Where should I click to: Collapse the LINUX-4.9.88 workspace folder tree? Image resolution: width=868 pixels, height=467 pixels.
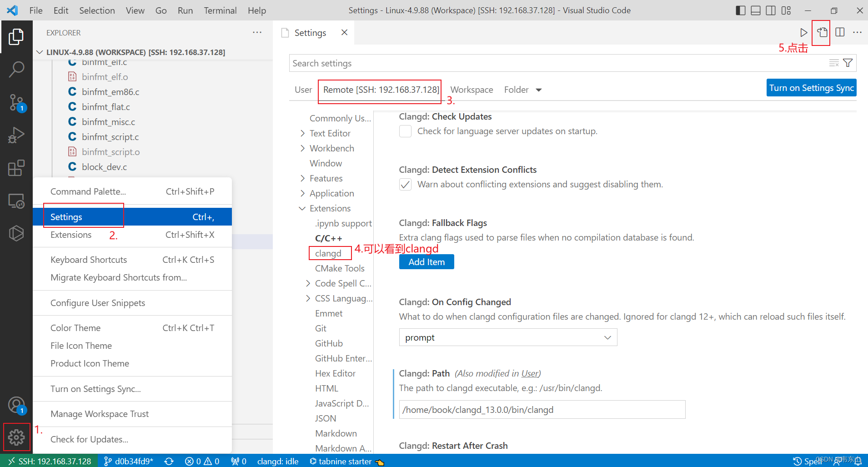[x=40, y=52]
